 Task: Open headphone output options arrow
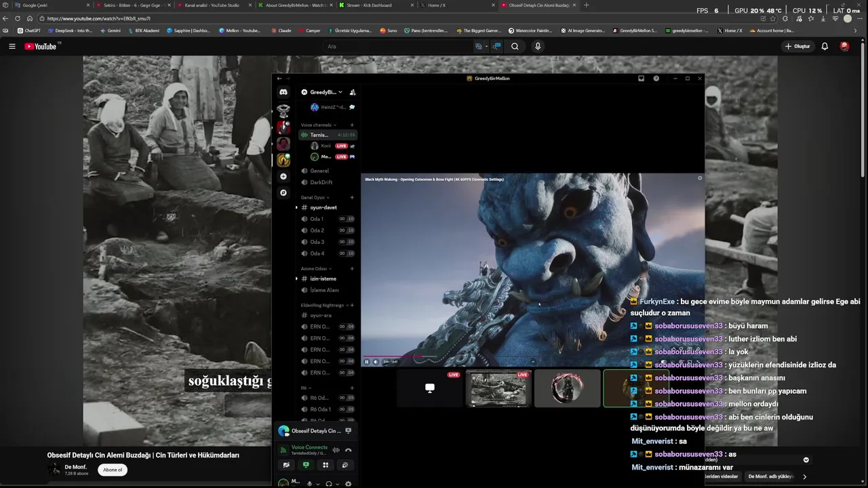pos(338,484)
